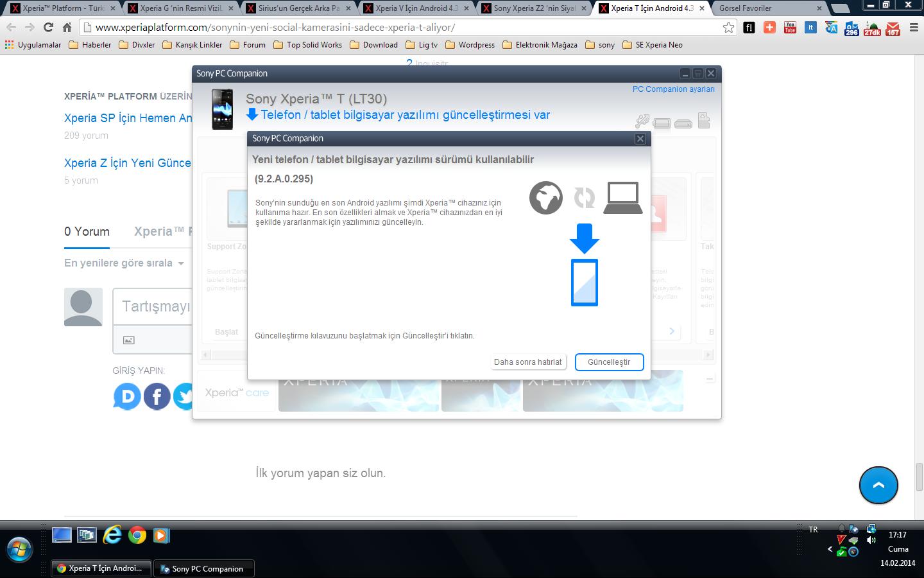Open SE Xperia Neo bookmark folder
924x578 pixels.
pyautogui.click(x=653, y=45)
